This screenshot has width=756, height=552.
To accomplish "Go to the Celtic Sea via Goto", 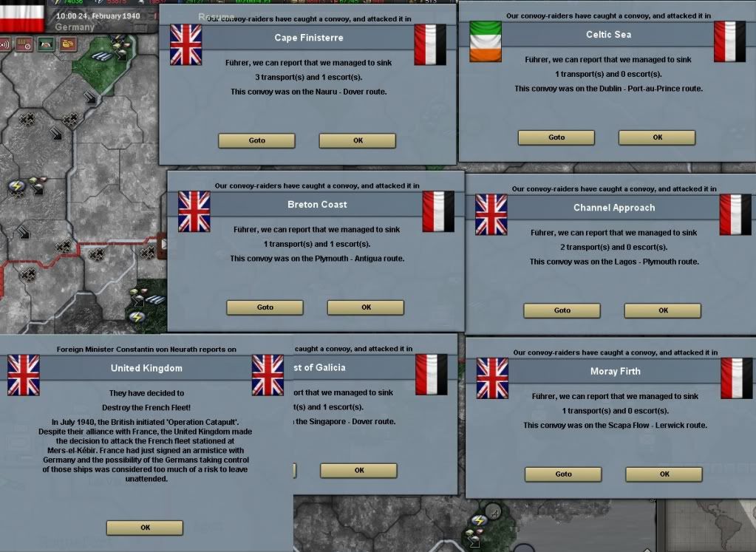I will (x=556, y=137).
